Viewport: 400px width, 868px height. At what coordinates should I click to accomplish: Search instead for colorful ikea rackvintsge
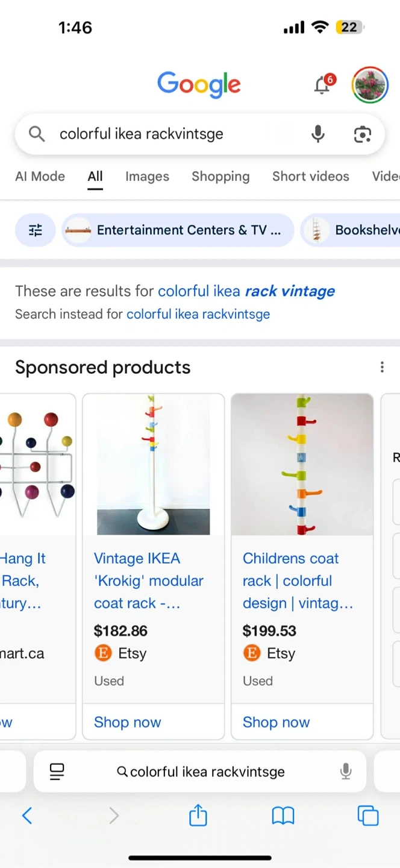click(x=198, y=314)
